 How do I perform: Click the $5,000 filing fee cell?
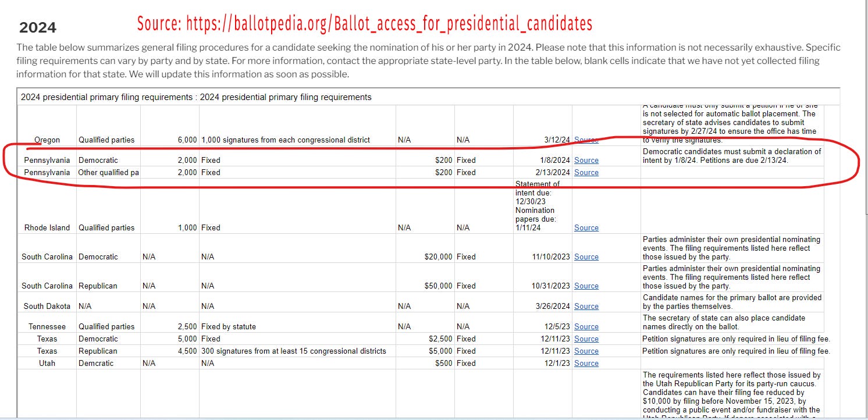click(425, 351)
